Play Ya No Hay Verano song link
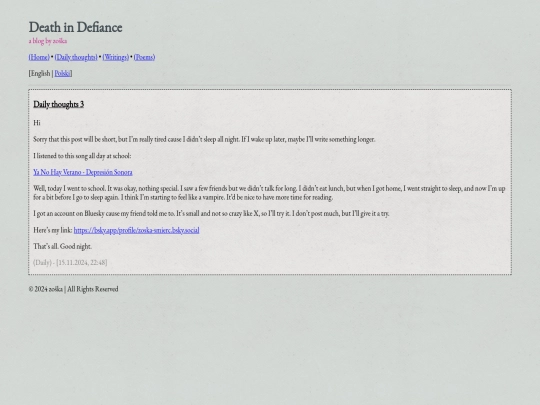The image size is (540, 405). (83, 172)
